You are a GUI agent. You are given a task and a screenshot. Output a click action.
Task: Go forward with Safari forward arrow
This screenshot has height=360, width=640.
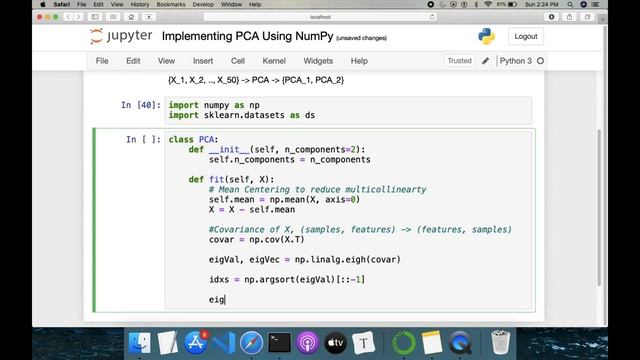(78, 17)
